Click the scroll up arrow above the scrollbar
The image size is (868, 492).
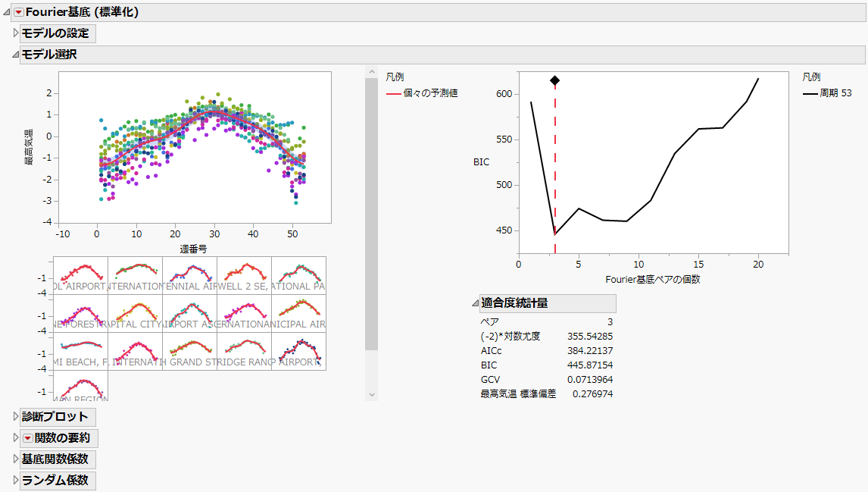tap(371, 72)
